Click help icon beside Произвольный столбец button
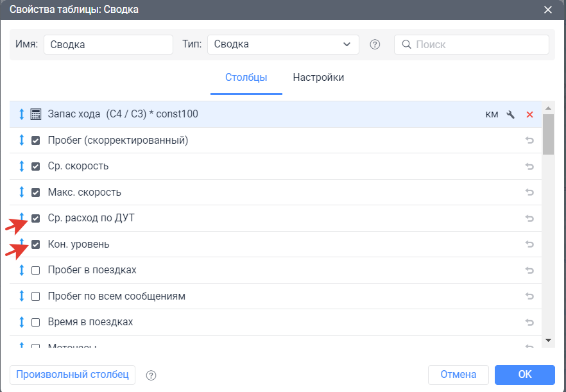The image size is (566, 392). (x=151, y=375)
